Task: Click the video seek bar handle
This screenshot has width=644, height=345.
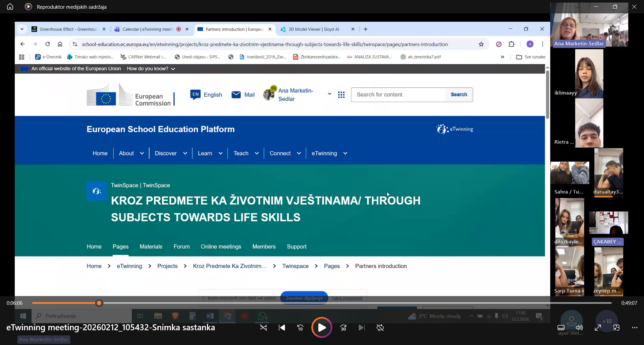Action: [99, 303]
